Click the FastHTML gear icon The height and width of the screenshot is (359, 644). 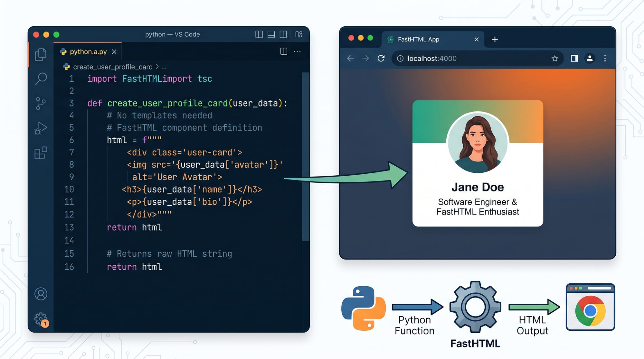point(475,307)
